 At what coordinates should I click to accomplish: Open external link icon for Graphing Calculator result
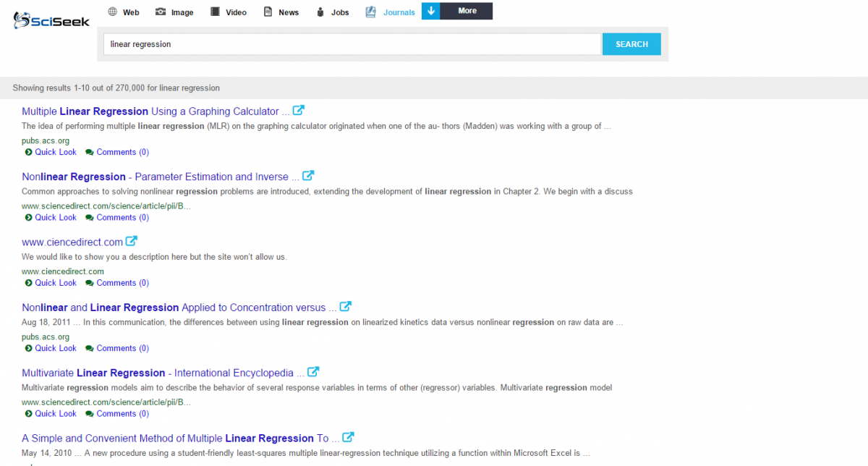pyautogui.click(x=298, y=111)
